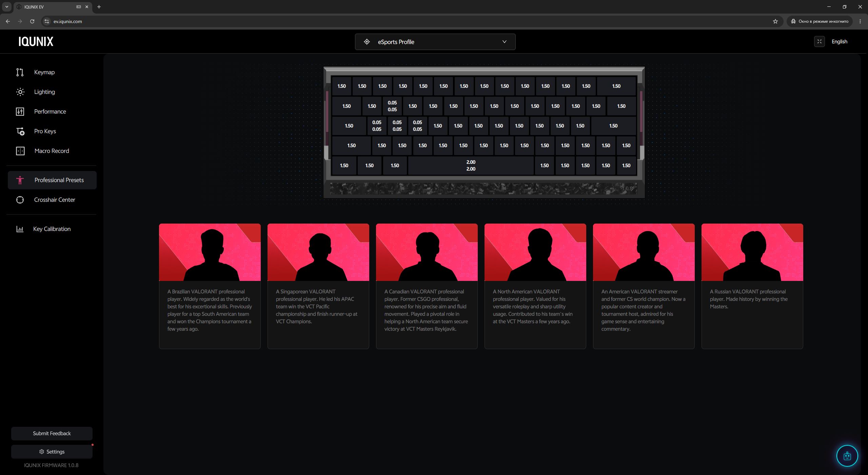
Task: Open the Keymap section
Action: tap(52, 72)
